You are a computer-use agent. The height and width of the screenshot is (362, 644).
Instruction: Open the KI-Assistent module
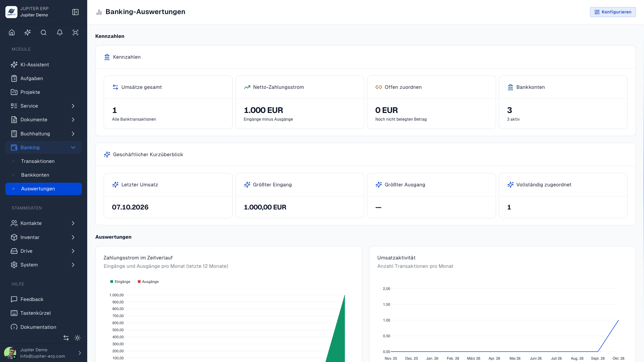point(44,65)
